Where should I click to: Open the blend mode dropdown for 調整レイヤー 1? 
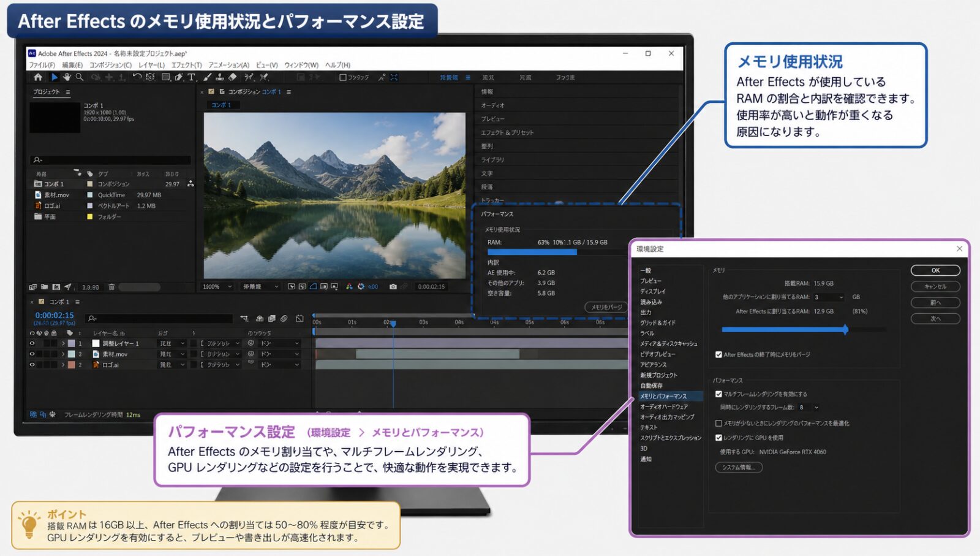click(x=172, y=343)
